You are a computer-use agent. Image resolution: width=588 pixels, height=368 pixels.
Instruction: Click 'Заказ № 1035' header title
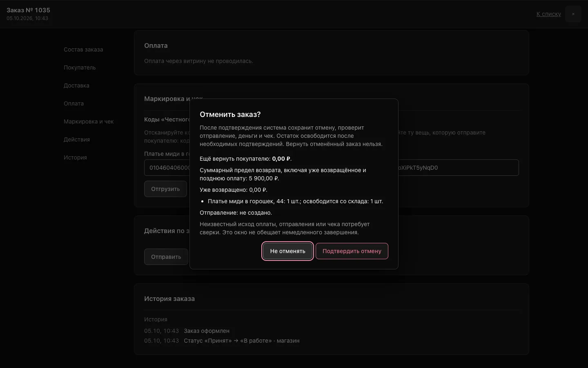click(x=28, y=10)
